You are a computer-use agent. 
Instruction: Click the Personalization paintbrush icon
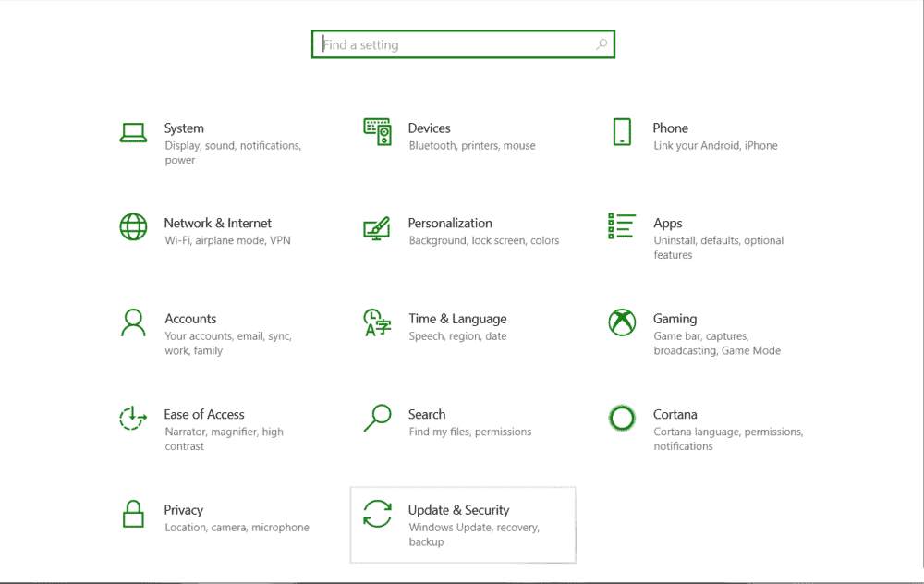377,228
